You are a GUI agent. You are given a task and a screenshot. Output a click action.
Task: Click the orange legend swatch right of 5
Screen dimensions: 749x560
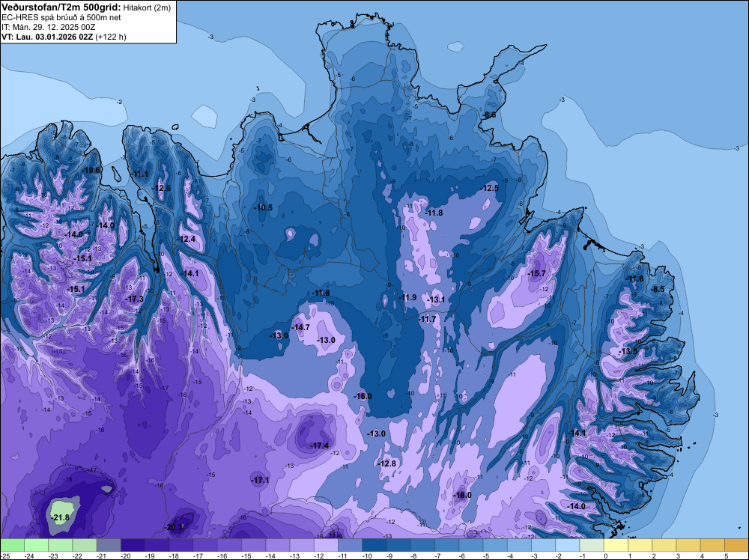(736, 545)
